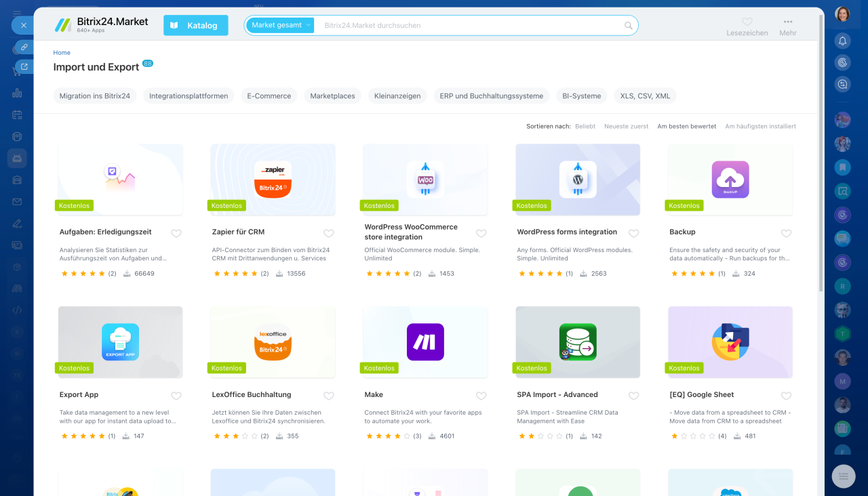868x496 pixels.
Task: Select the Kleinanzeigen category chip
Action: [397, 96]
